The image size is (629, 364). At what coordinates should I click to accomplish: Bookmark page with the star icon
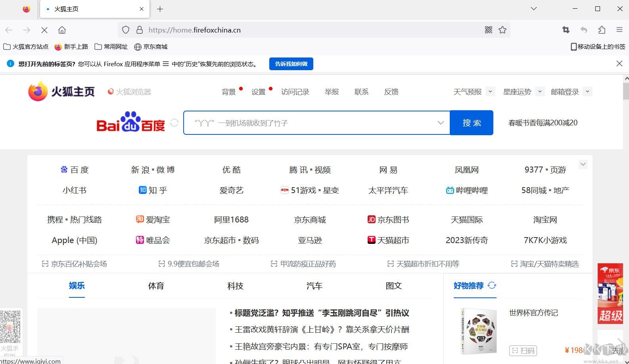pos(502,30)
